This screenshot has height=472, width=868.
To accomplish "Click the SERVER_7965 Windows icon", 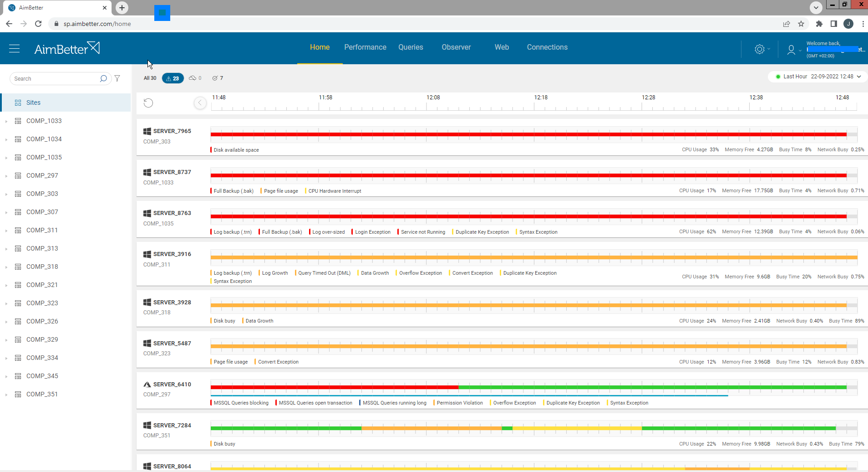I will (147, 131).
